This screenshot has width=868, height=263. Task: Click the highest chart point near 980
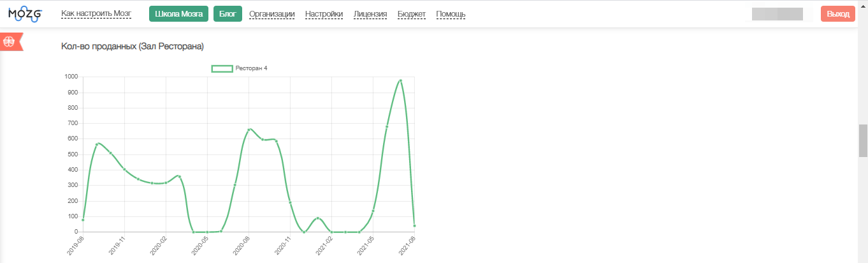(400, 80)
